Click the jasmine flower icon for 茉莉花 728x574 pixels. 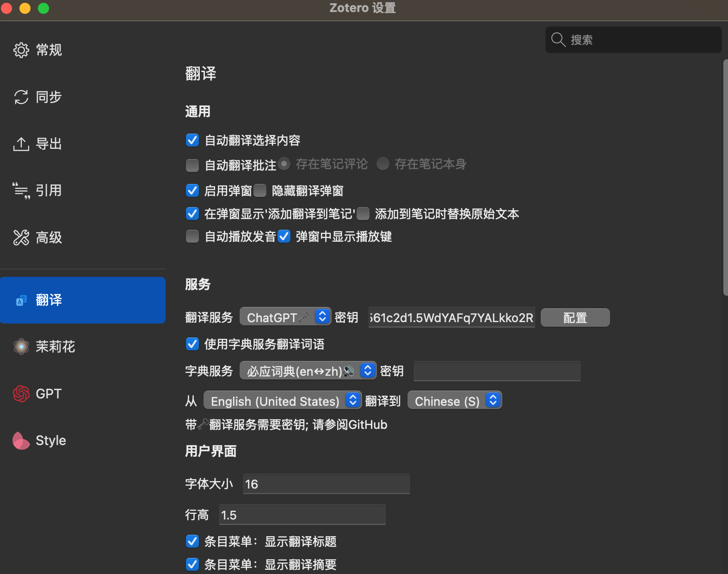pos(21,347)
